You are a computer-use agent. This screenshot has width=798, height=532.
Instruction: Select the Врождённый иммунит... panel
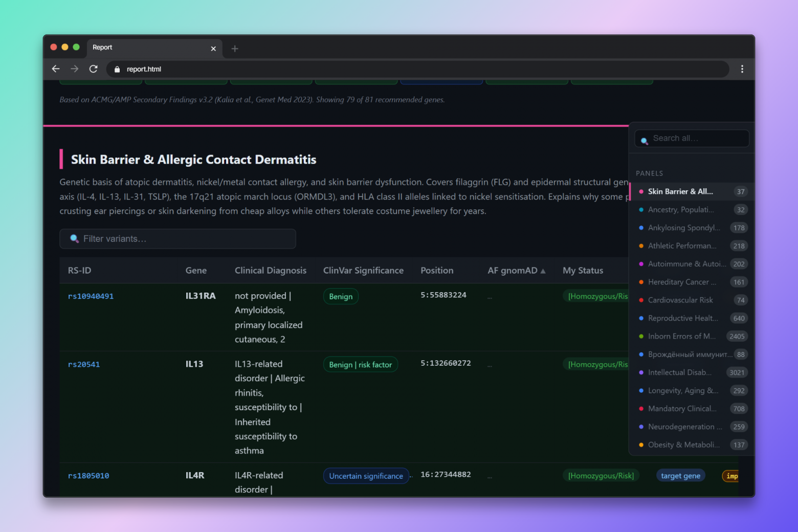(x=692, y=354)
